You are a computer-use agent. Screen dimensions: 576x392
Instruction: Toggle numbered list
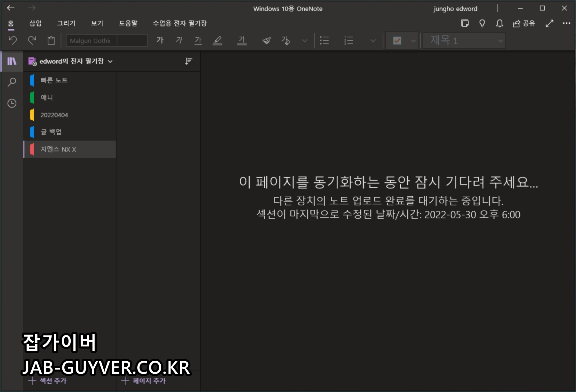pyautogui.click(x=348, y=40)
